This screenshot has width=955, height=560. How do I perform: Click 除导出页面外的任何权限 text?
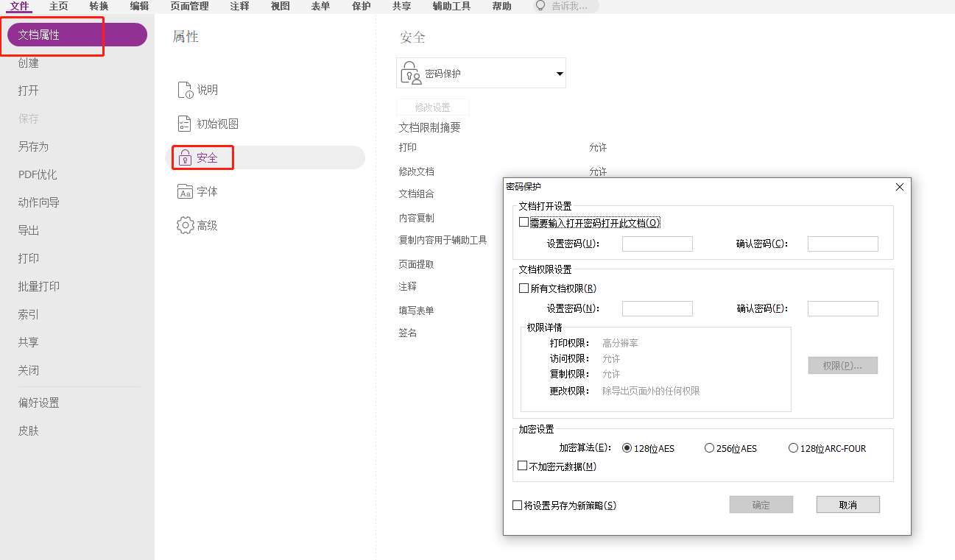click(651, 391)
